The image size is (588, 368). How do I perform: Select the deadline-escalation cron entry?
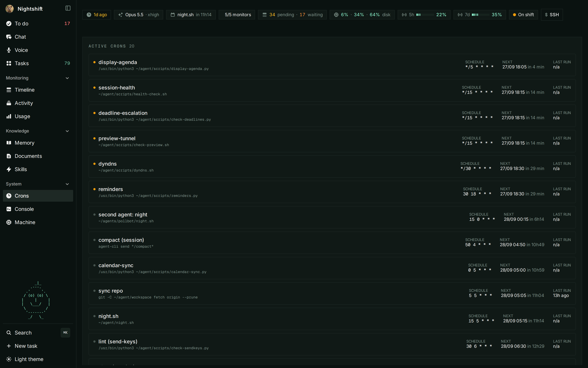click(x=332, y=116)
